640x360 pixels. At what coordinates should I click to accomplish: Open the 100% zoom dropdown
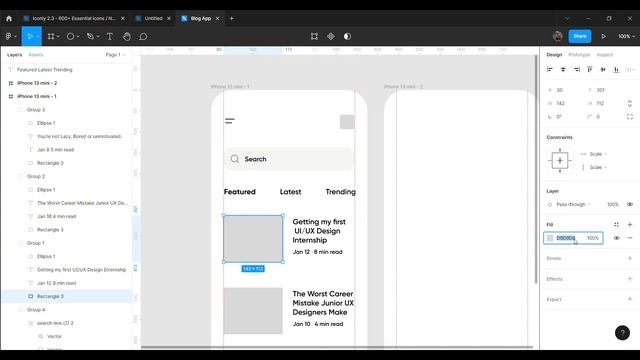(x=626, y=36)
